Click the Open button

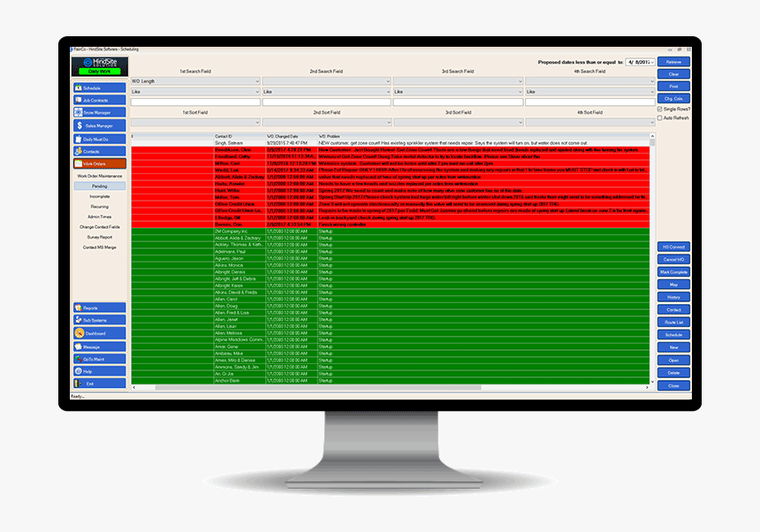(673, 360)
